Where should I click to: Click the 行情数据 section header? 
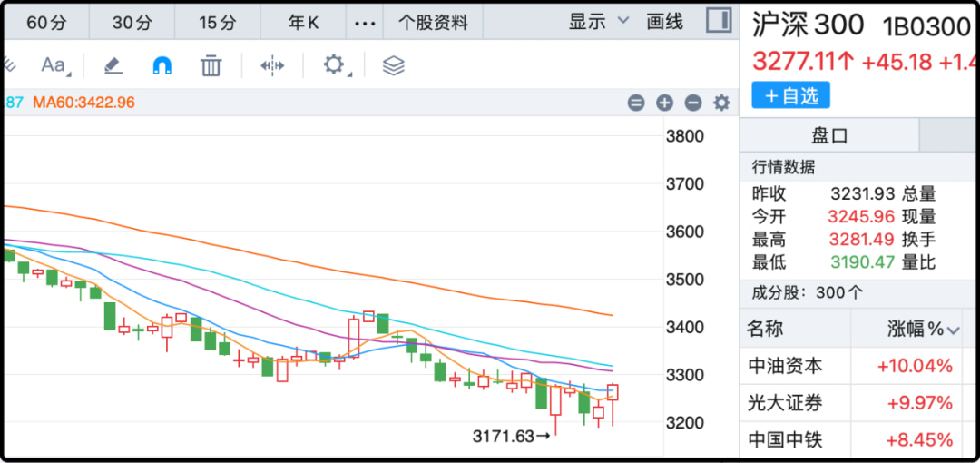pos(783,167)
